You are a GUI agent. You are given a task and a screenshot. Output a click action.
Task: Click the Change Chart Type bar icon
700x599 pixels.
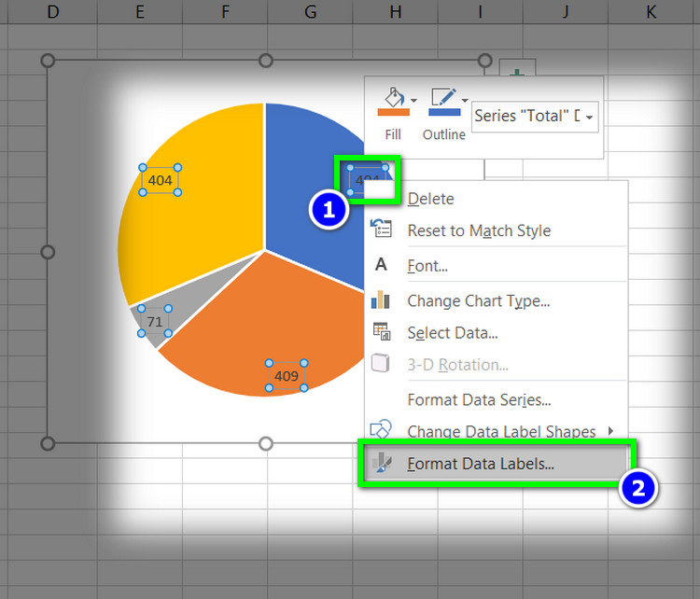pos(381,299)
